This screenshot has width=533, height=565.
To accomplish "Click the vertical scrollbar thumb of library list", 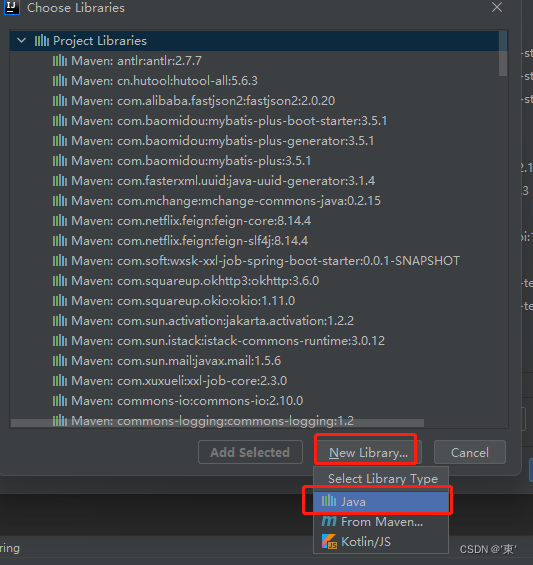I will [x=503, y=53].
